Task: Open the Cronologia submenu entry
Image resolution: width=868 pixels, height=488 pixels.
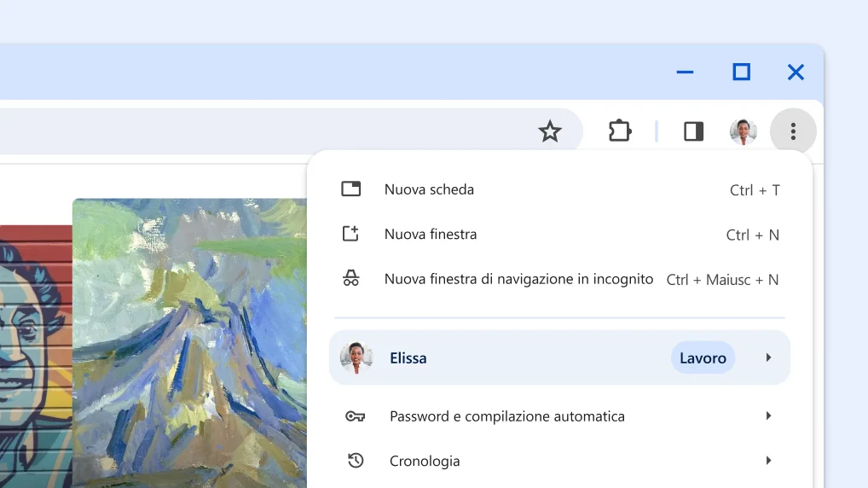Action: click(559, 461)
